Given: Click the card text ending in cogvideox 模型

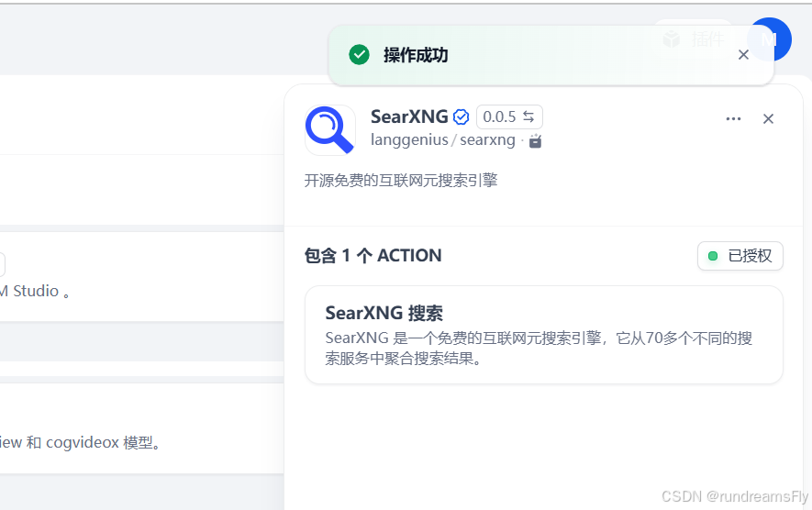Looking at the screenshot, I should 80,443.
